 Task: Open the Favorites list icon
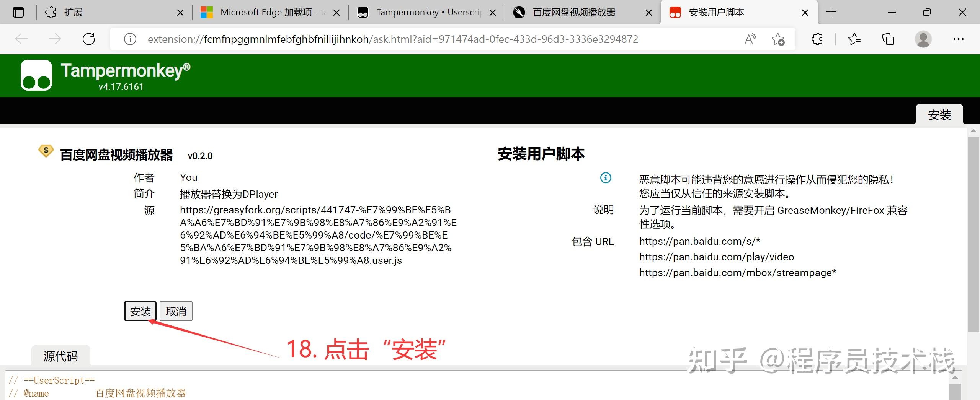854,39
